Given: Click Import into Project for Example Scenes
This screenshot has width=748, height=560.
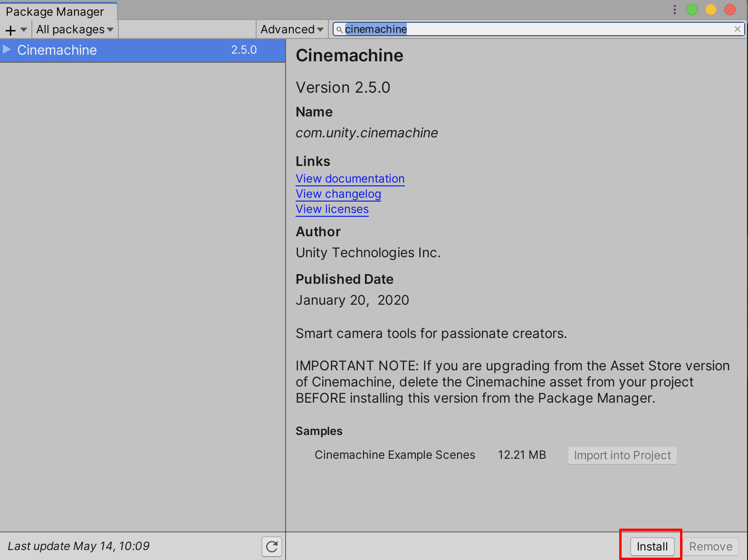Looking at the screenshot, I should click(622, 455).
